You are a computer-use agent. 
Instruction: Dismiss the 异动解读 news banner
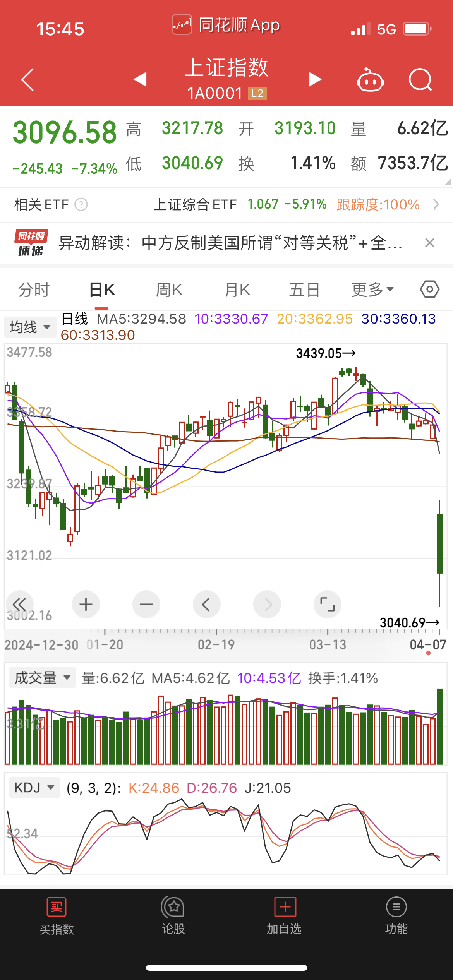[x=429, y=243]
